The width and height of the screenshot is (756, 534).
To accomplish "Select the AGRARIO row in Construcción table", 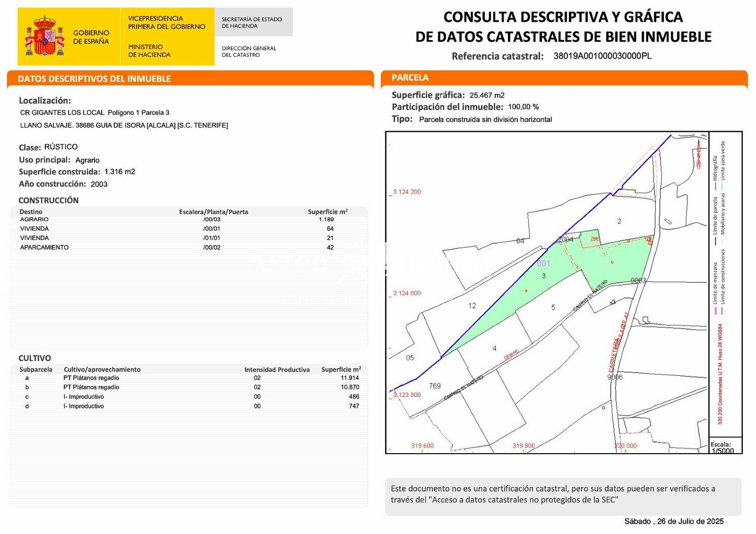I will tap(183, 220).
